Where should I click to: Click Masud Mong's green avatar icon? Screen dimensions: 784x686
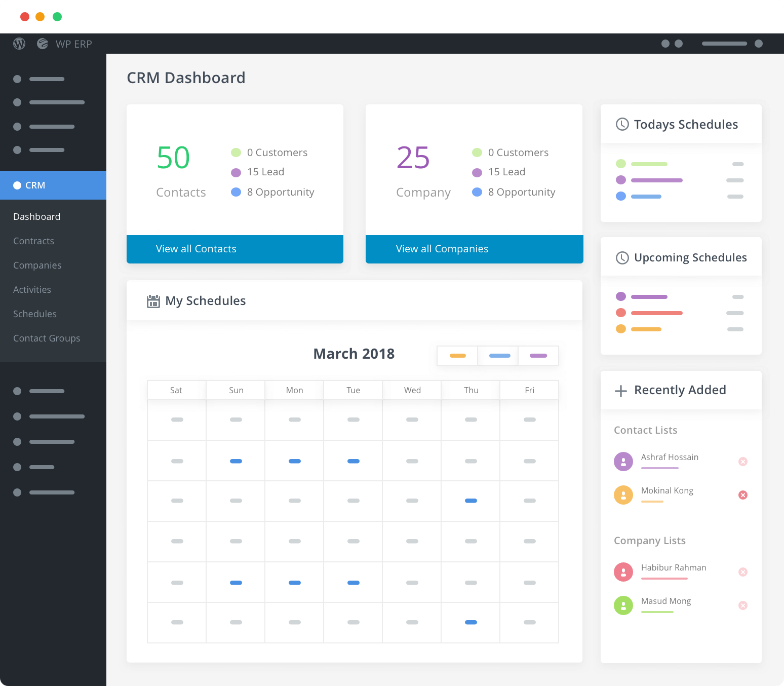click(x=623, y=605)
